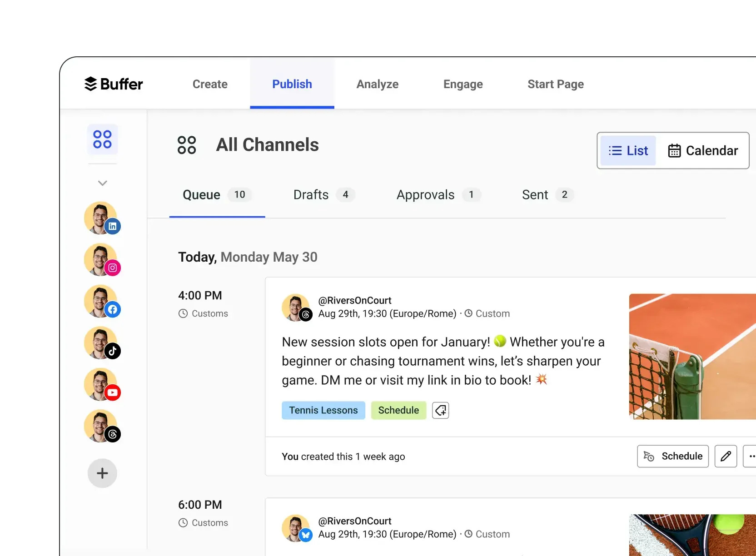Switch to Calendar view
Screen dimensions: 756x556
point(702,150)
